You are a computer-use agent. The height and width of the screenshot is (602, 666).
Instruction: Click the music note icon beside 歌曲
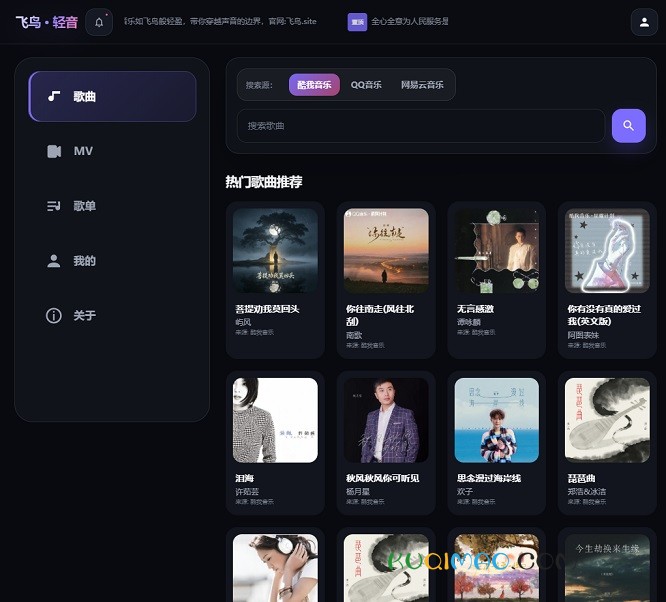coord(54,96)
